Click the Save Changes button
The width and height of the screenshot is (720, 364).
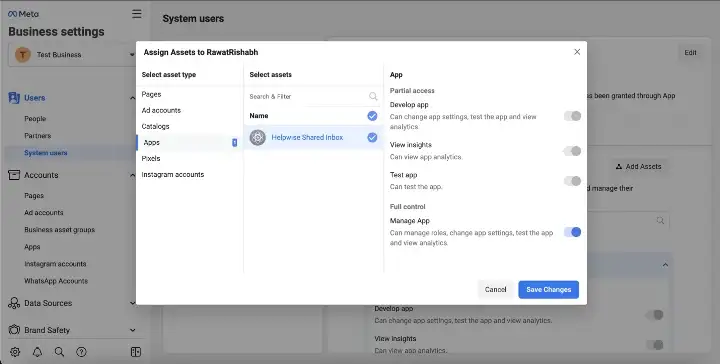pos(548,290)
